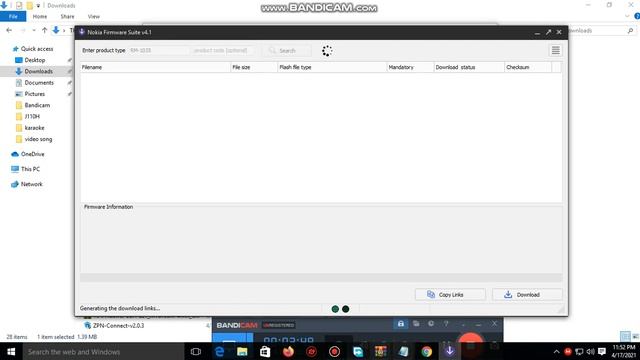
Task: Open the Bandicam recorder taskbar icon
Action: pos(334,351)
